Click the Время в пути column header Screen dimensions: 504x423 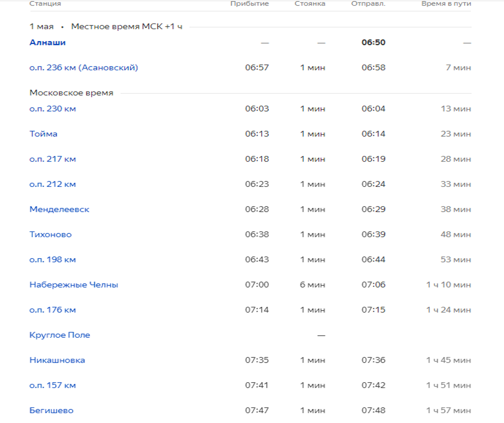pos(446,4)
